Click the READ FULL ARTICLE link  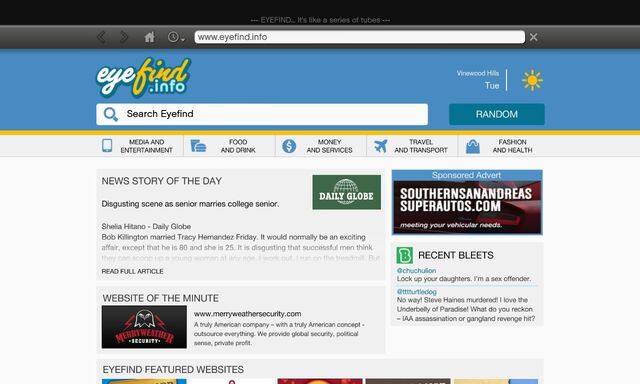pyautogui.click(x=133, y=271)
